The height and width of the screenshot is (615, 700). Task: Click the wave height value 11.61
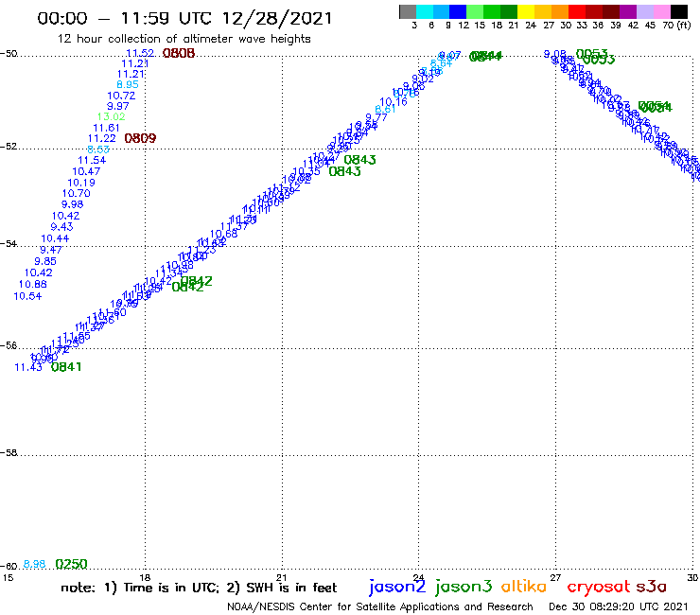pyautogui.click(x=106, y=128)
